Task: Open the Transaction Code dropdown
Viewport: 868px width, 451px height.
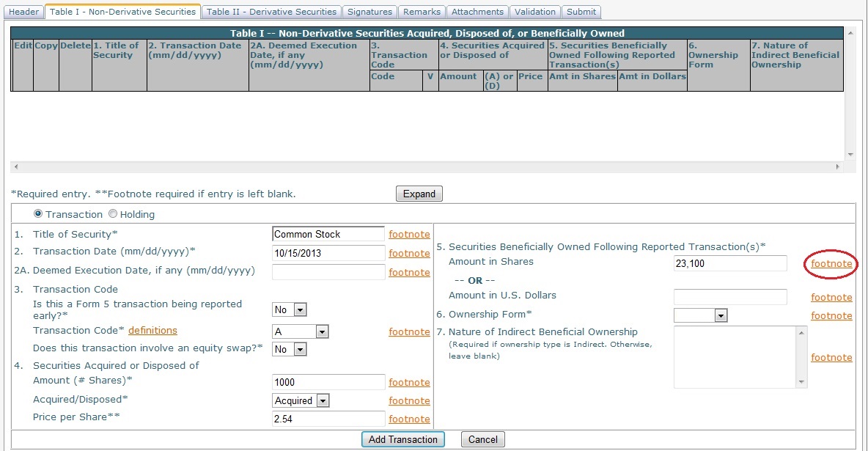Action: (322, 331)
